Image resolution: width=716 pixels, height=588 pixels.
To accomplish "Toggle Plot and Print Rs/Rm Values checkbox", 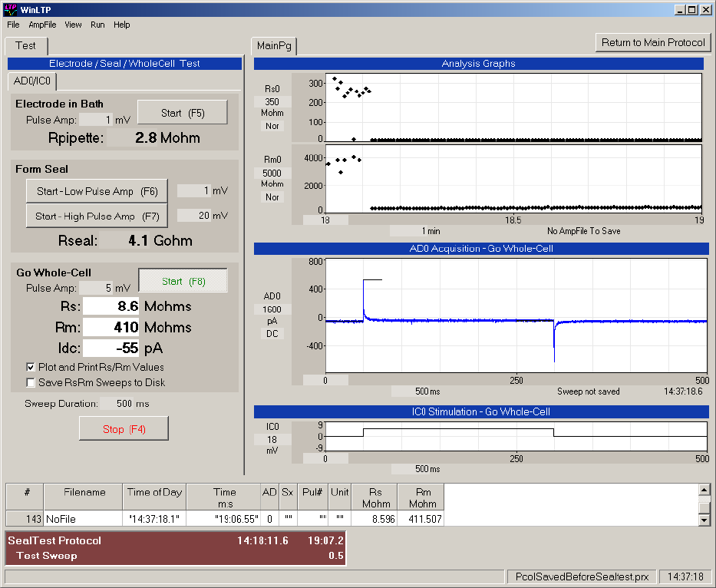I will (x=31, y=367).
